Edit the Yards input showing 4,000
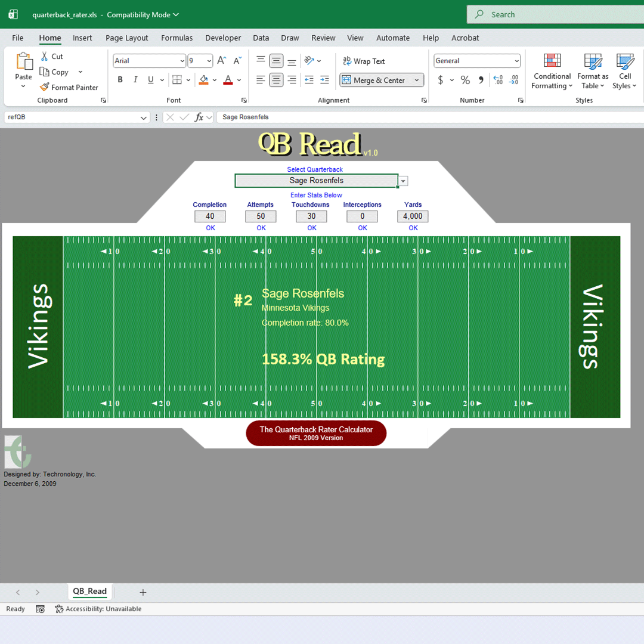 [x=413, y=216]
